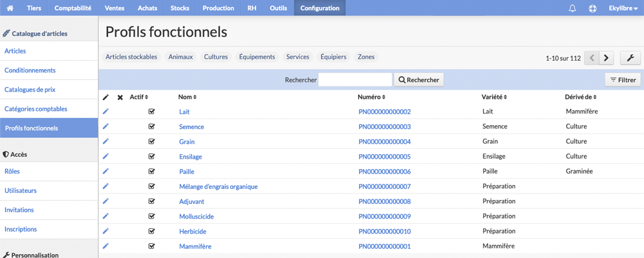Open the Stocks menu
Image resolution: width=644 pixels, height=258 pixels.
pos(180,8)
